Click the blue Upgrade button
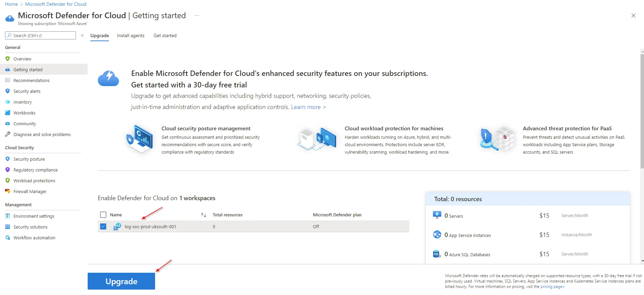This screenshot has height=295, width=644. click(x=121, y=281)
